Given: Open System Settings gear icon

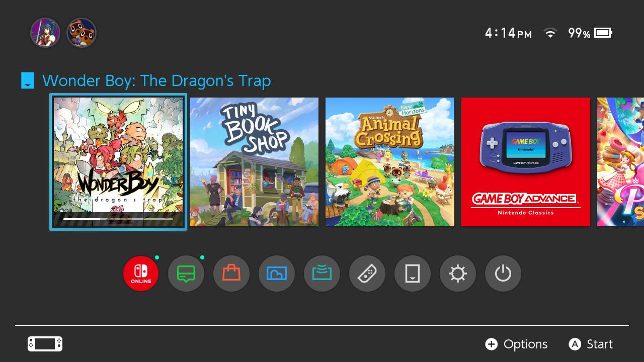Looking at the screenshot, I should [458, 274].
